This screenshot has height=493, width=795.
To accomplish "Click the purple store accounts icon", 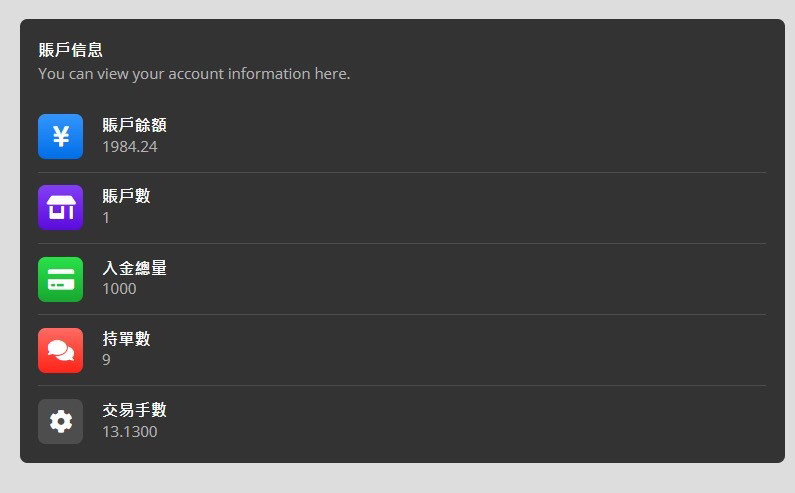I will point(60,208).
